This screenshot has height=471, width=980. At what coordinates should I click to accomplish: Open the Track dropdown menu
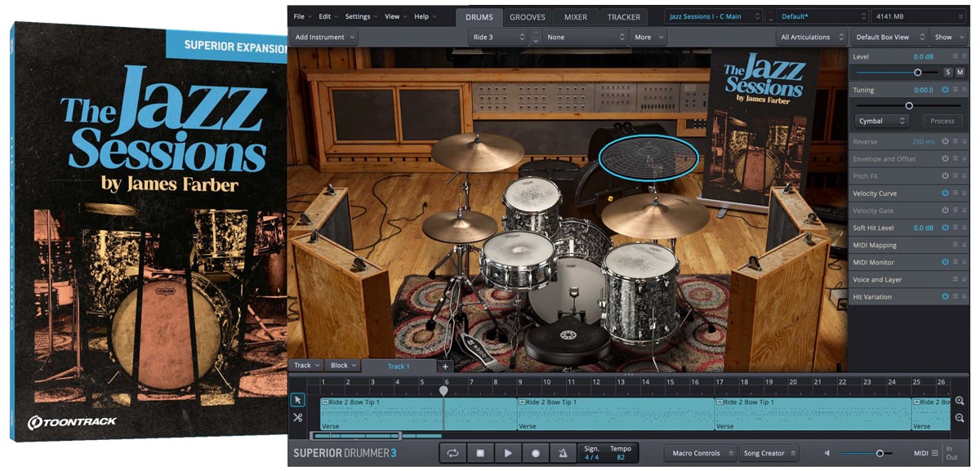(307, 366)
